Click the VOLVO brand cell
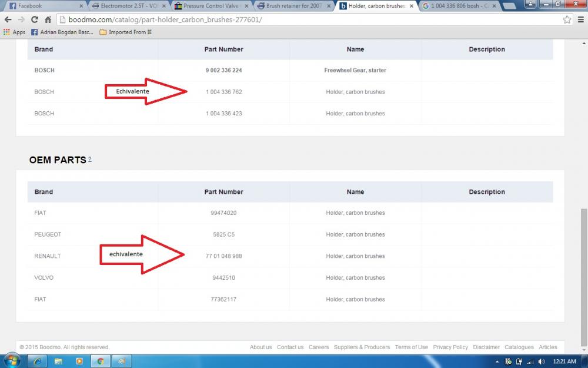588x368 pixels. [44, 278]
